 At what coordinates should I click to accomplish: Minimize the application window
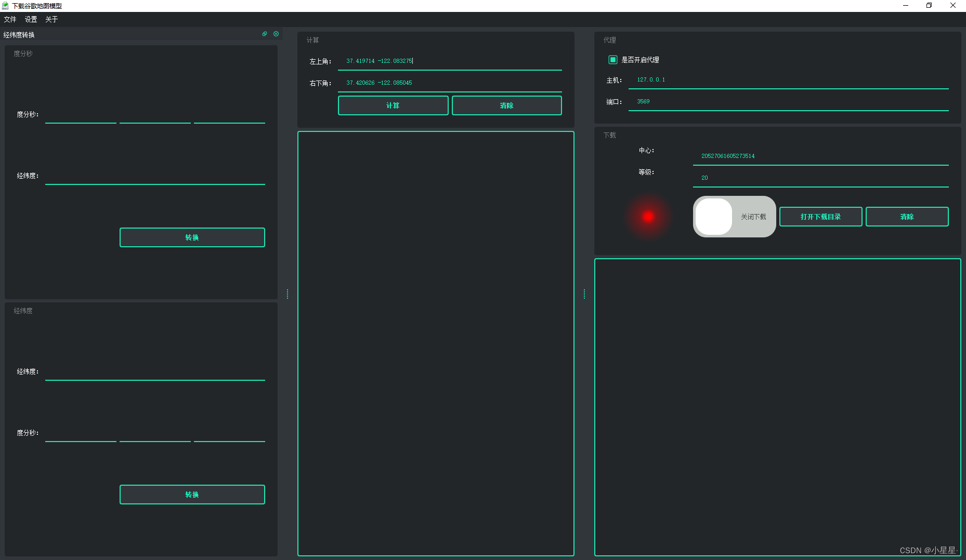906,6
